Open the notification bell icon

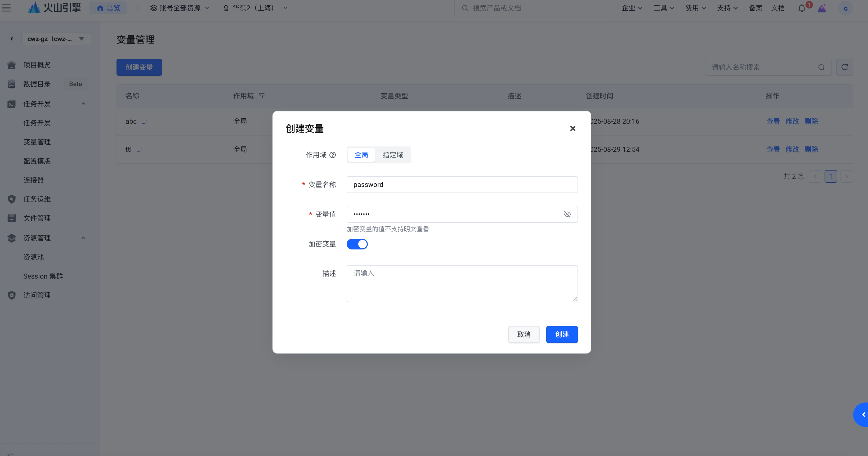[802, 8]
